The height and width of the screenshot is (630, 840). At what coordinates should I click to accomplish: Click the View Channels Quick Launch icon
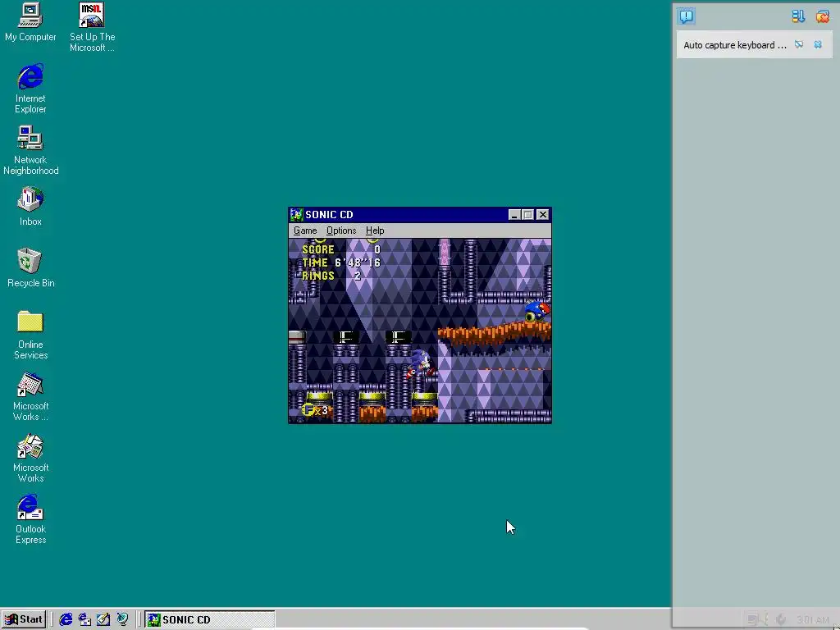(122, 619)
